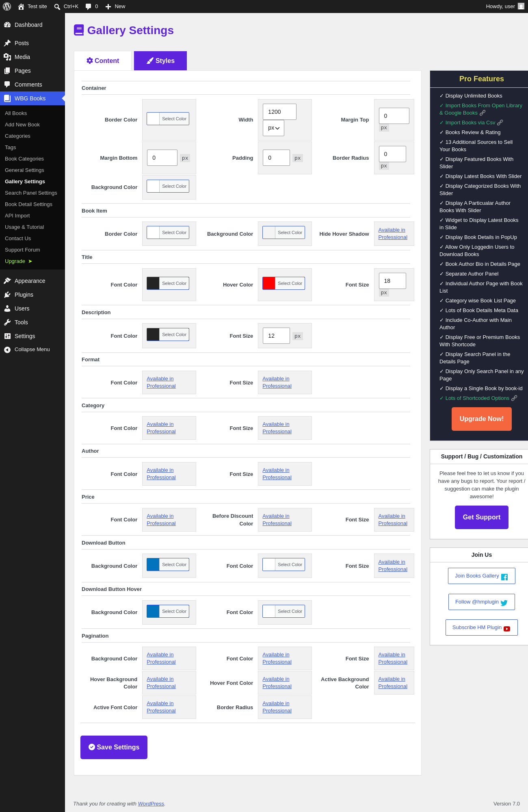Click the Upgrade Now! button

pyautogui.click(x=482, y=419)
